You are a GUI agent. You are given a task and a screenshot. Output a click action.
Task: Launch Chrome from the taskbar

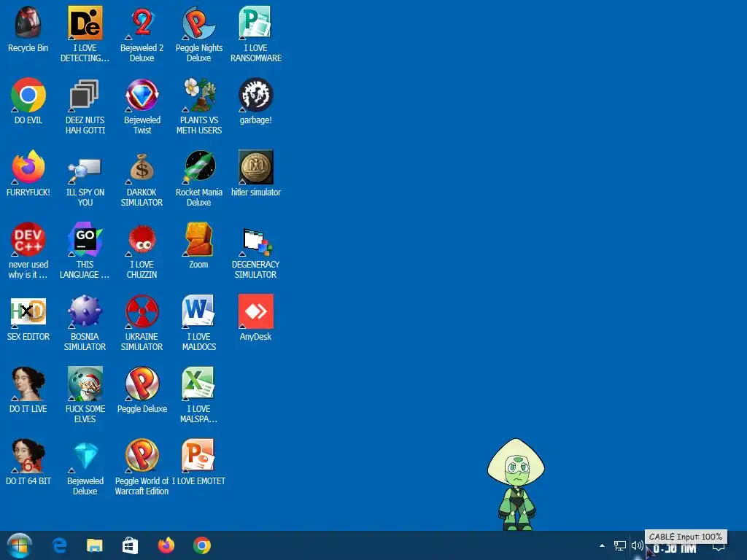(202, 545)
